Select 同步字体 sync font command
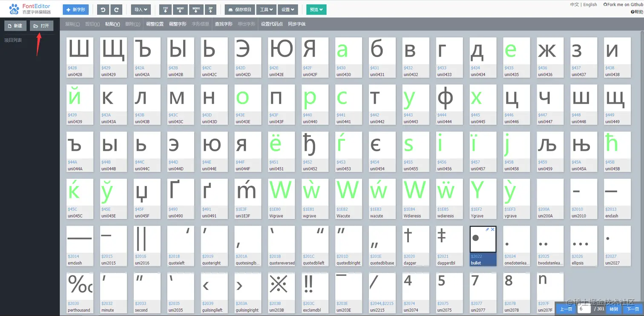Screen dimensions: 644x316 coord(297,24)
